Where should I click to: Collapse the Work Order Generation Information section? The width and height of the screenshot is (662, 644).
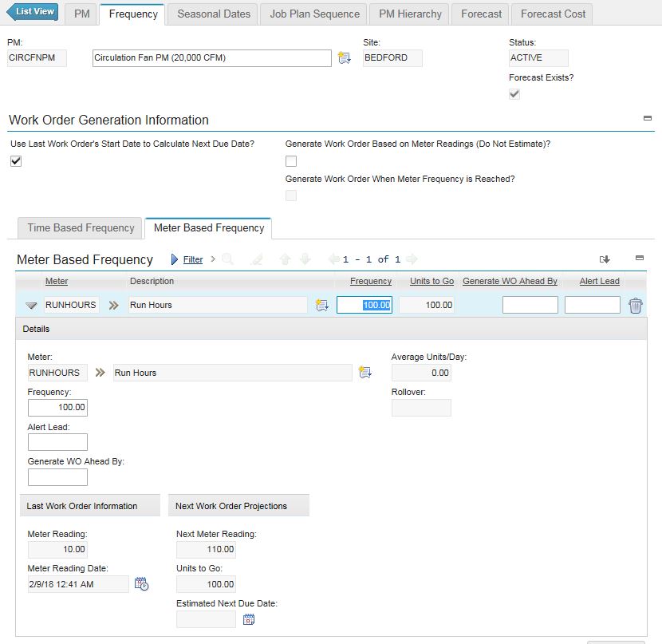point(648,118)
